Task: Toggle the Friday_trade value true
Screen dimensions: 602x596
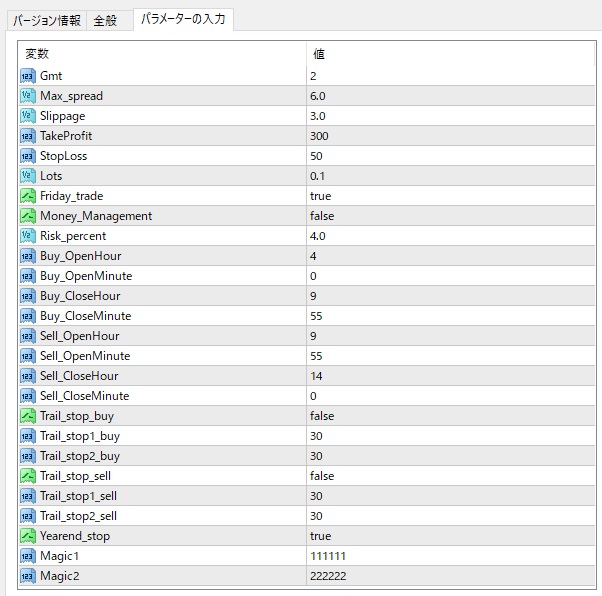Action: point(451,196)
